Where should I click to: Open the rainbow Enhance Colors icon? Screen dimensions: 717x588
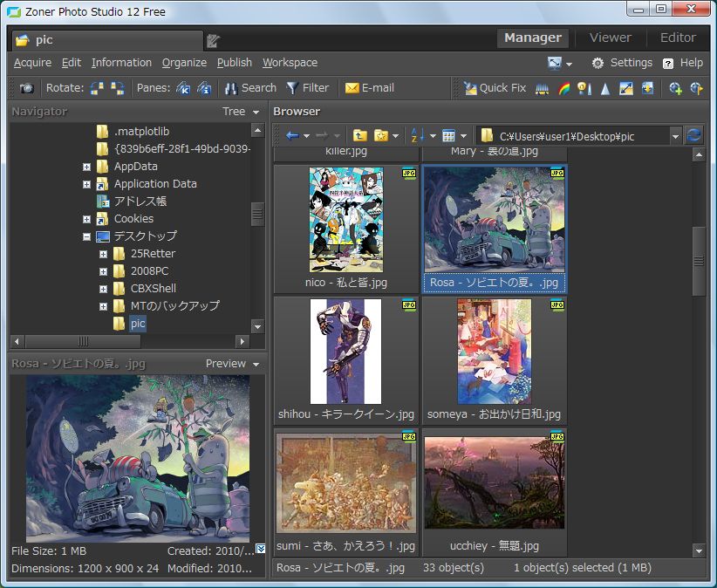(563, 88)
